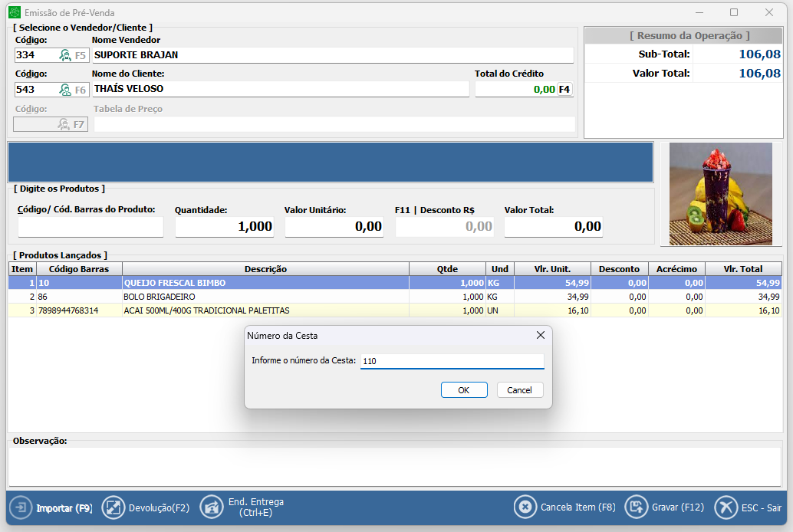The width and height of the screenshot is (793, 532).
Task: Click the Importar (F9) icon
Action: coord(21,507)
